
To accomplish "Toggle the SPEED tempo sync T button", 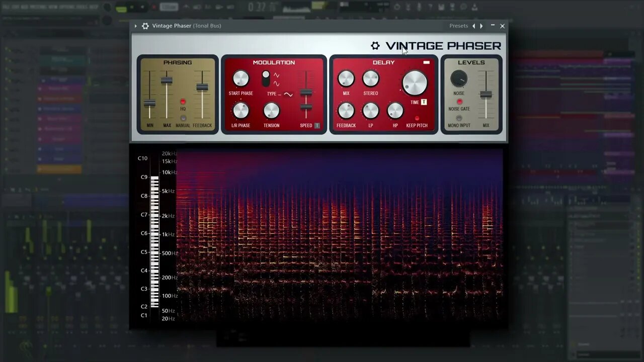I will click(x=317, y=126).
